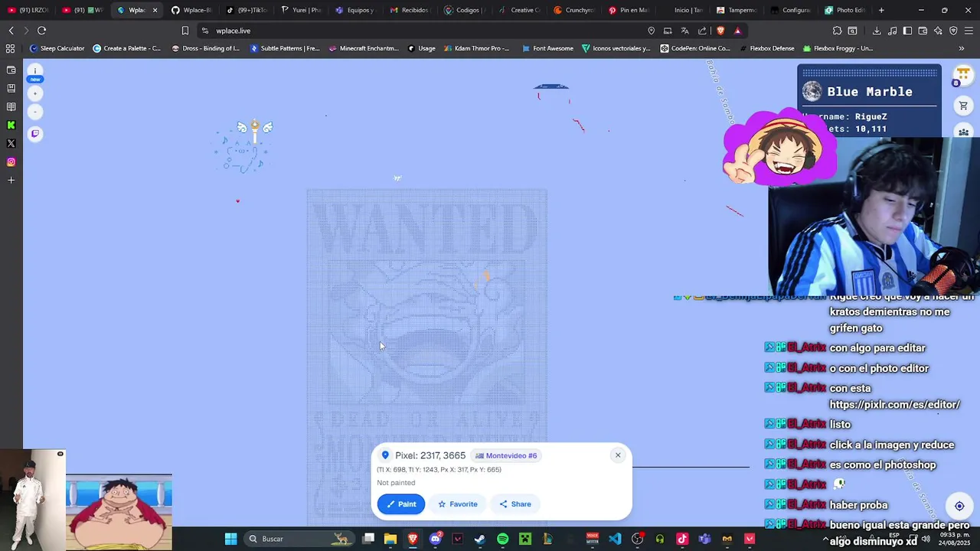Screen dimensions: 980x551
Task: Switch to the Wplace-Bl GitHub tab
Action: coord(192,10)
